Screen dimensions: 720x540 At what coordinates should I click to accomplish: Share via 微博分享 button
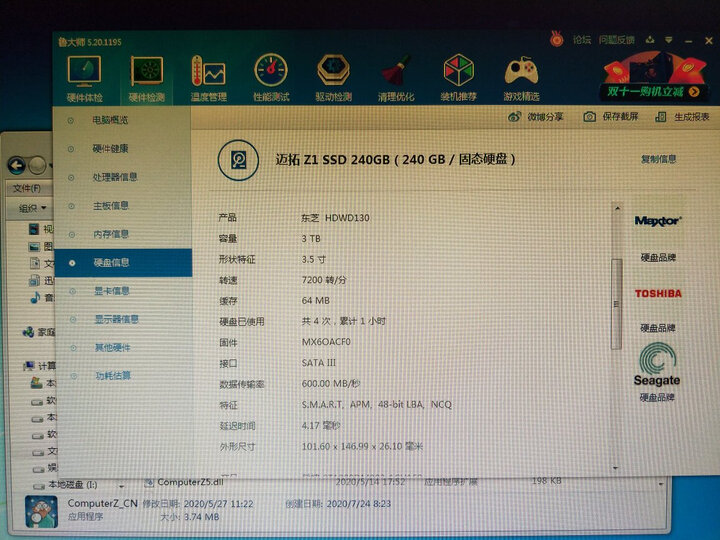point(535,117)
